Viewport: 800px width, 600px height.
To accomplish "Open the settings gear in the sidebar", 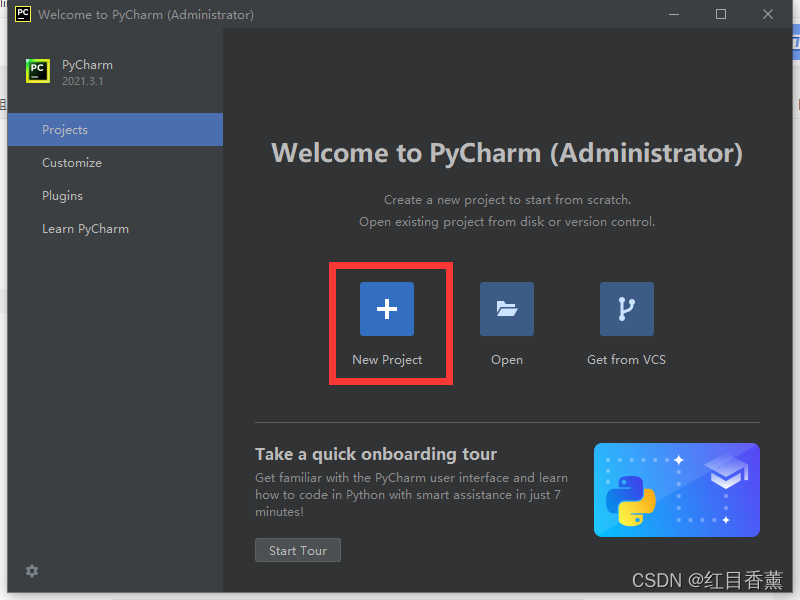I will click(32, 571).
